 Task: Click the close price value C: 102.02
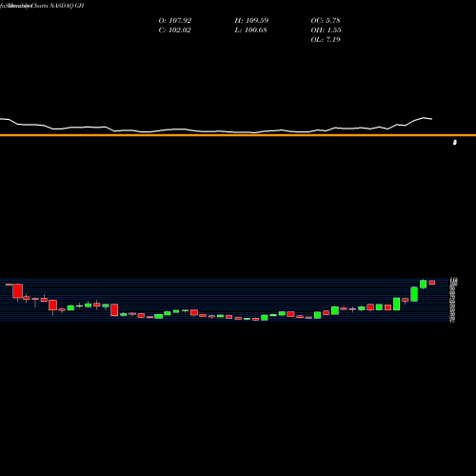pyautogui.click(x=174, y=30)
